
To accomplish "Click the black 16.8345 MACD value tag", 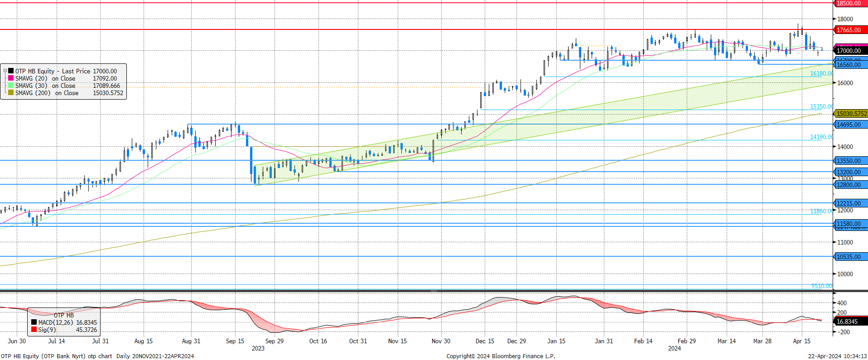I will 851,322.
